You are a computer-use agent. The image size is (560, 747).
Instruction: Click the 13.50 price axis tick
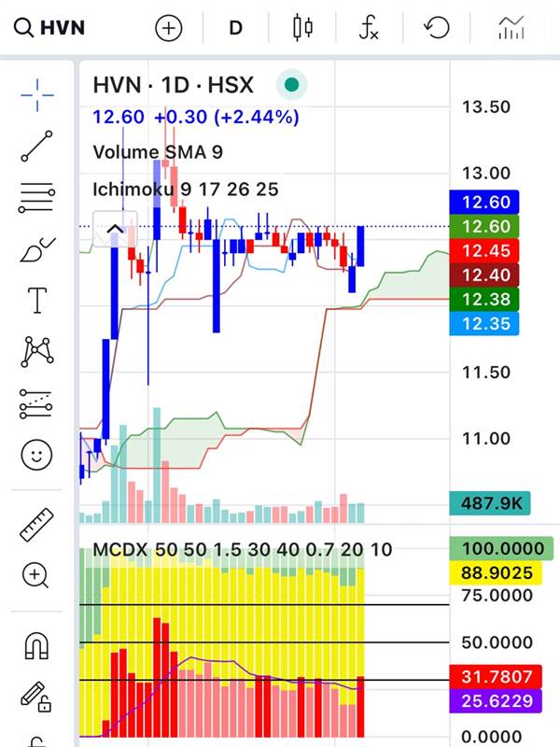click(486, 106)
